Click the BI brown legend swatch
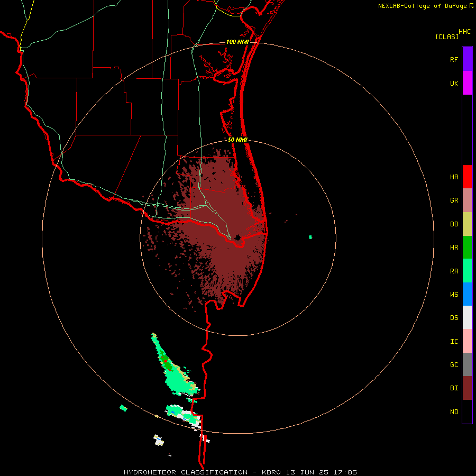 point(467,388)
